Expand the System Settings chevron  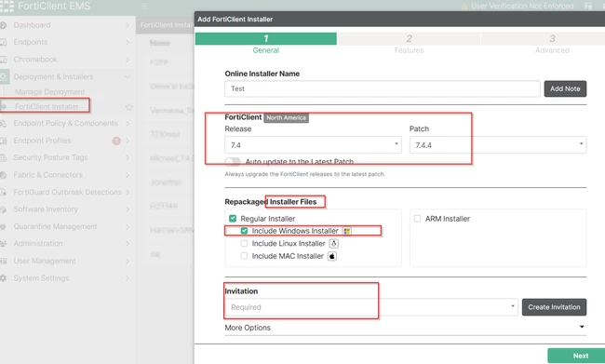tap(128, 278)
